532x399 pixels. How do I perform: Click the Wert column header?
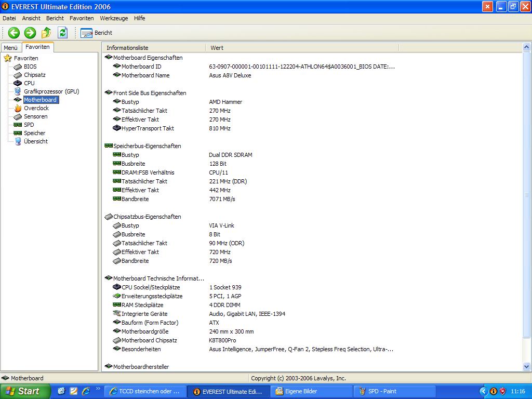(302, 48)
